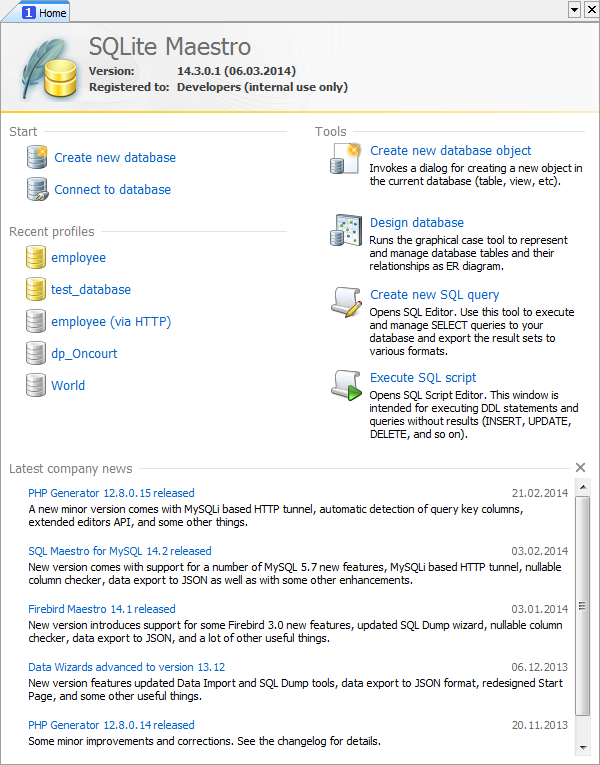Click the Create new SQL query icon
This screenshot has height=765, width=600.
pos(345,302)
